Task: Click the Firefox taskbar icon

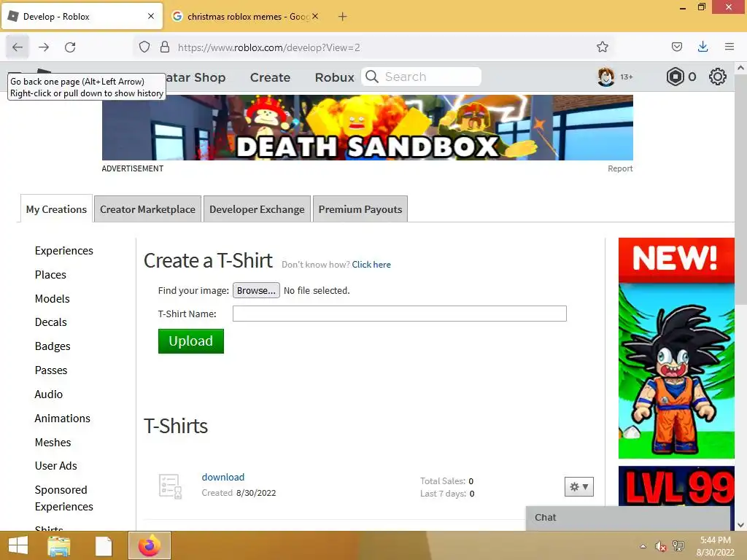Action: point(149,545)
